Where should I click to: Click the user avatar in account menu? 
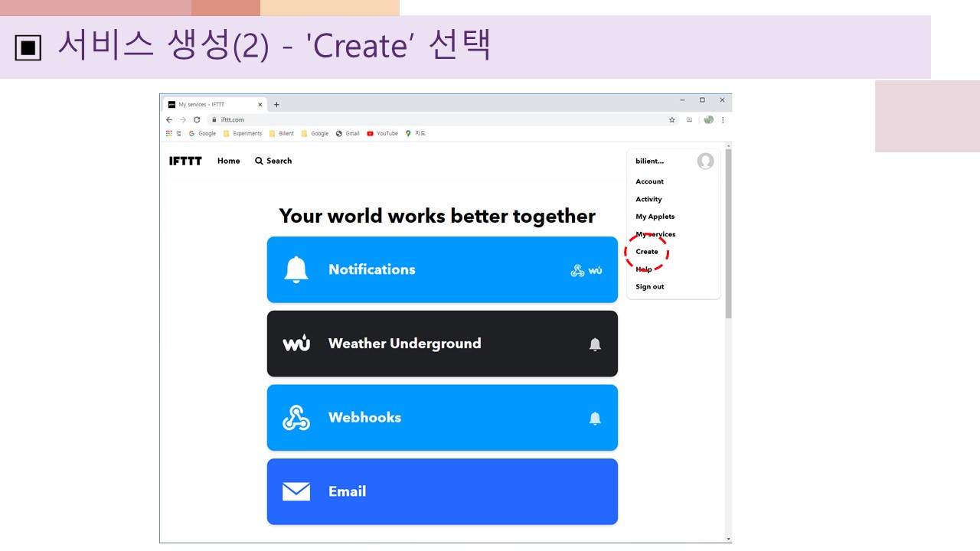(x=705, y=161)
